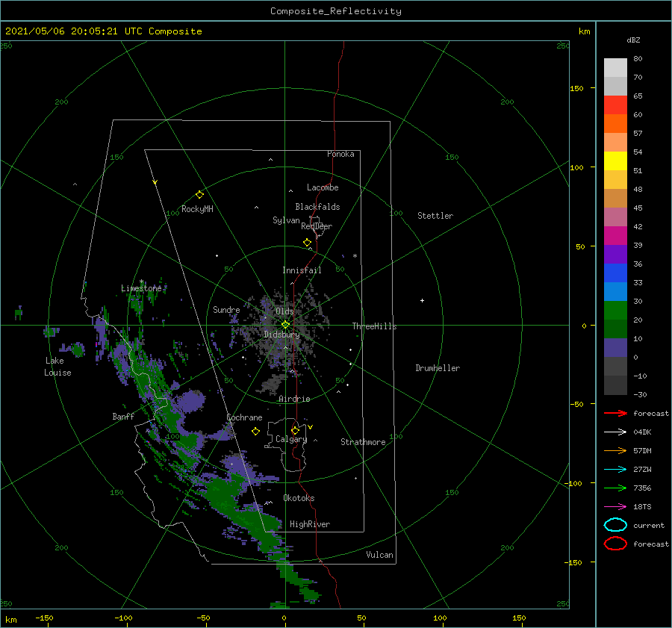The width and height of the screenshot is (672, 628).
Task: Click the white plus marker near Drumheller region
Action: pos(422,300)
